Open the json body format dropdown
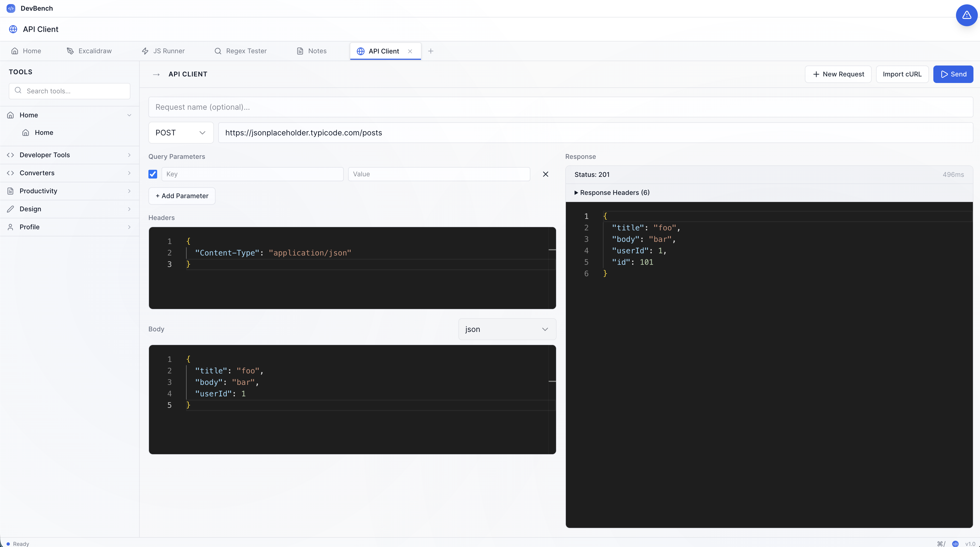980x547 pixels. tap(507, 329)
